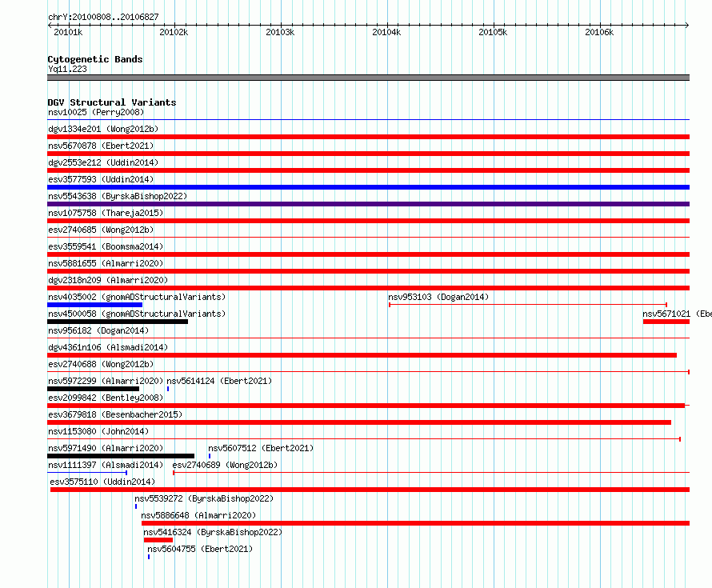Click the nsv4500058 (gnomADStructuralVariants) label
The height and width of the screenshot is (588, 712).
[137, 314]
